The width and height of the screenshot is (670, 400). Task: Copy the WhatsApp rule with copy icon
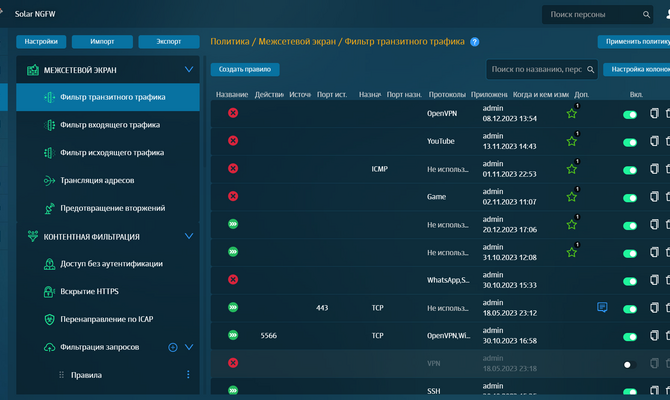point(654,280)
